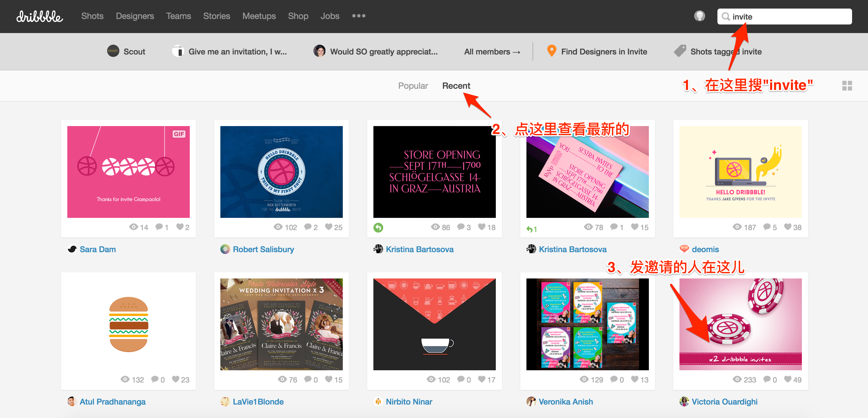
Task: Open the burger illustration shot
Action: 128,324
